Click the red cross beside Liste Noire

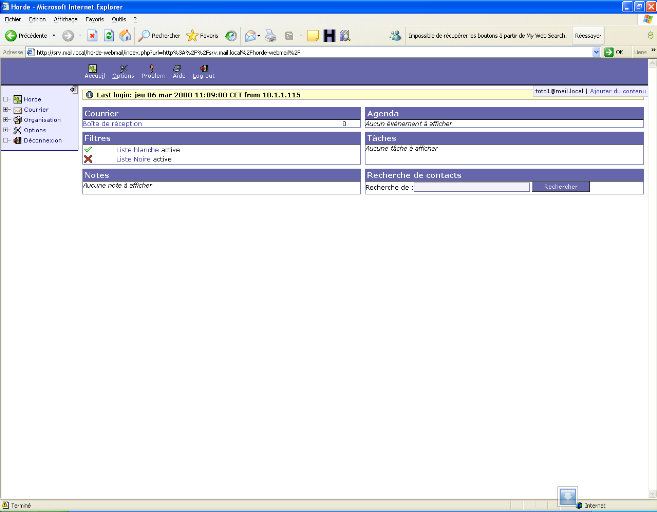88,159
